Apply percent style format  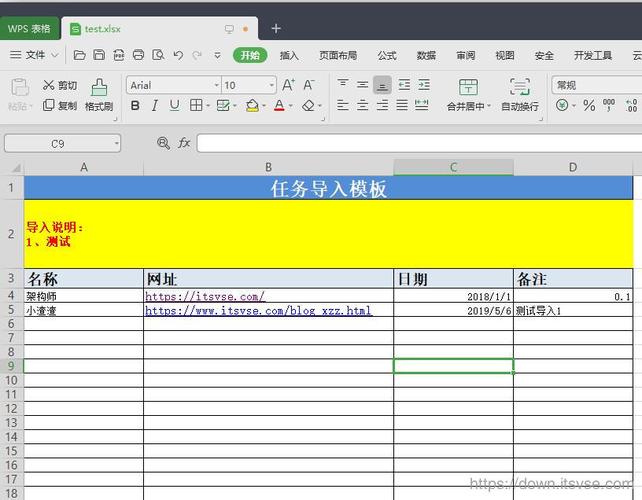(x=589, y=106)
